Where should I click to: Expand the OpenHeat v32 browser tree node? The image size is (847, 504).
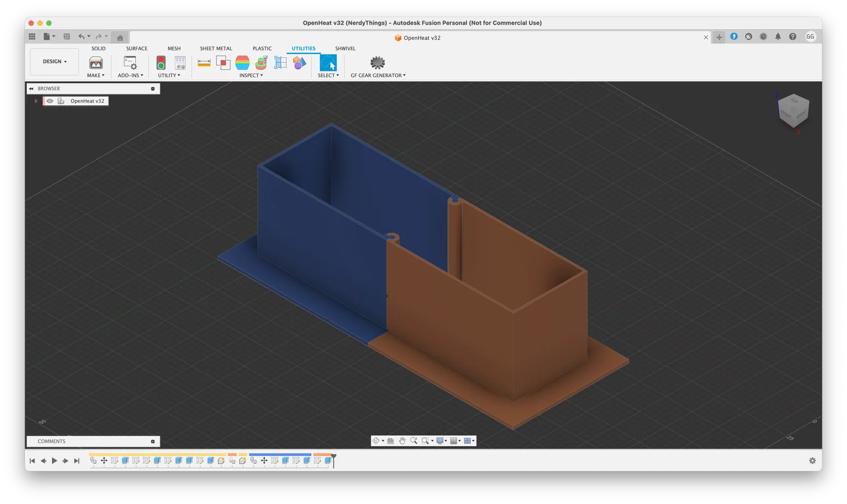[36, 101]
